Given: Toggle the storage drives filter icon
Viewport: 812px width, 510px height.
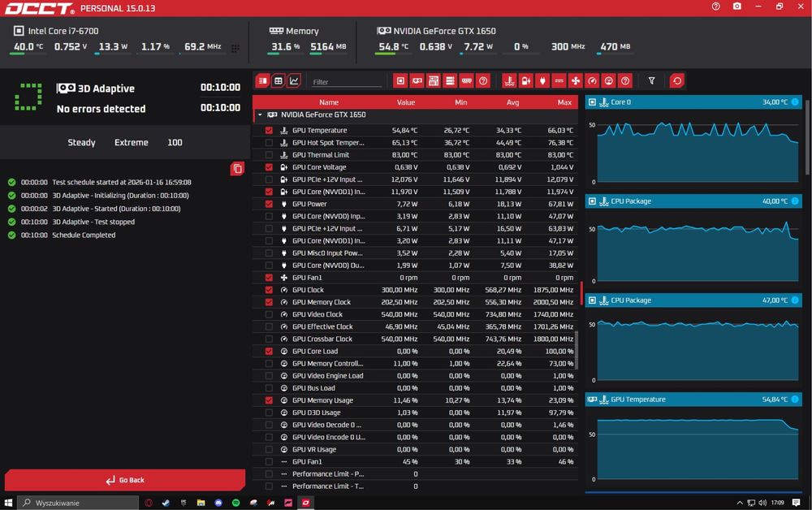Looking at the screenshot, I should pyautogui.click(x=450, y=80).
